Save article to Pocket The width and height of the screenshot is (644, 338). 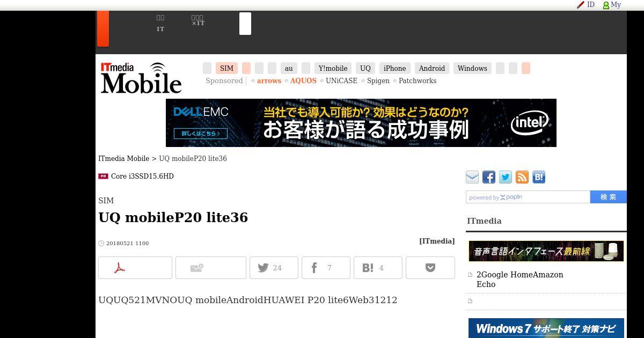(x=430, y=268)
